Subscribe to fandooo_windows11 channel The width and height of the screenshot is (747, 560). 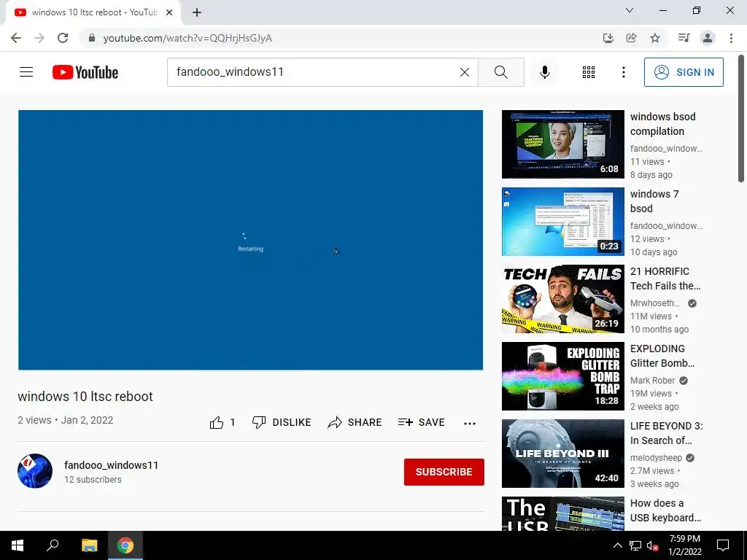tap(444, 472)
